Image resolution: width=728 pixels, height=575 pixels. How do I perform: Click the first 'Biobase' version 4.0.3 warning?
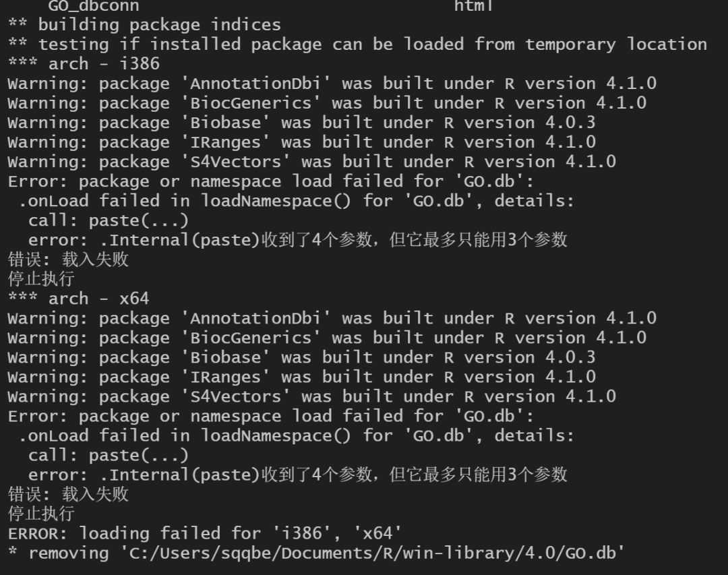[x=301, y=123]
